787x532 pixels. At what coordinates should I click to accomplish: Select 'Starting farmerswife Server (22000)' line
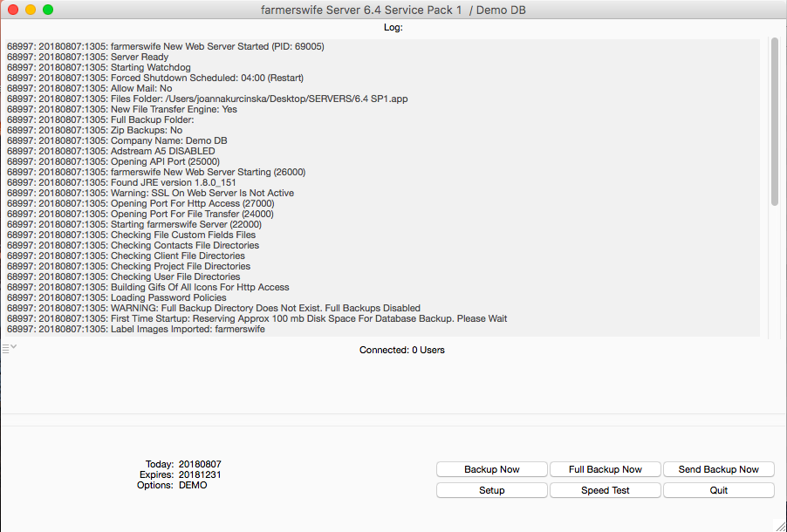pyautogui.click(x=134, y=225)
